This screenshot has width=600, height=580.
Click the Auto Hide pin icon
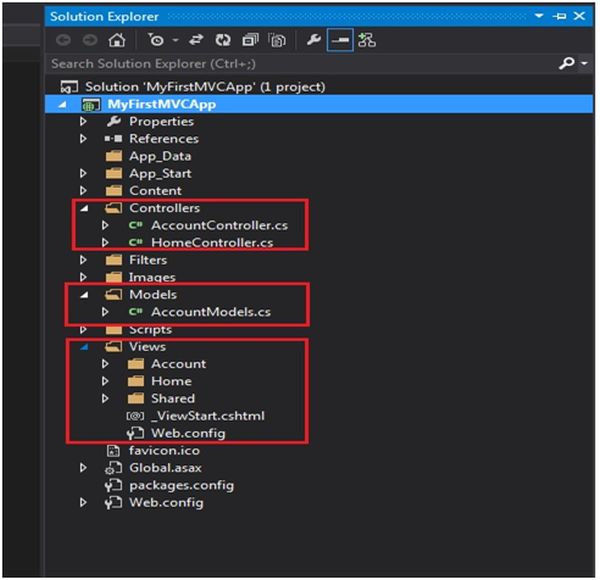(x=559, y=16)
